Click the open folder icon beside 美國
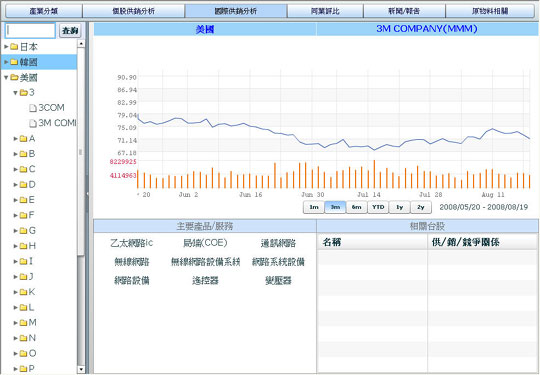This screenshot has height=375, width=540. click(x=14, y=77)
